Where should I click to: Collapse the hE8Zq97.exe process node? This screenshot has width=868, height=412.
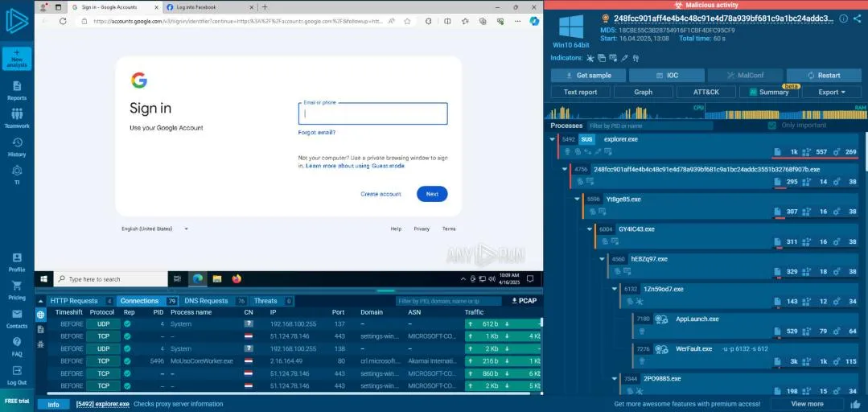pyautogui.click(x=603, y=259)
